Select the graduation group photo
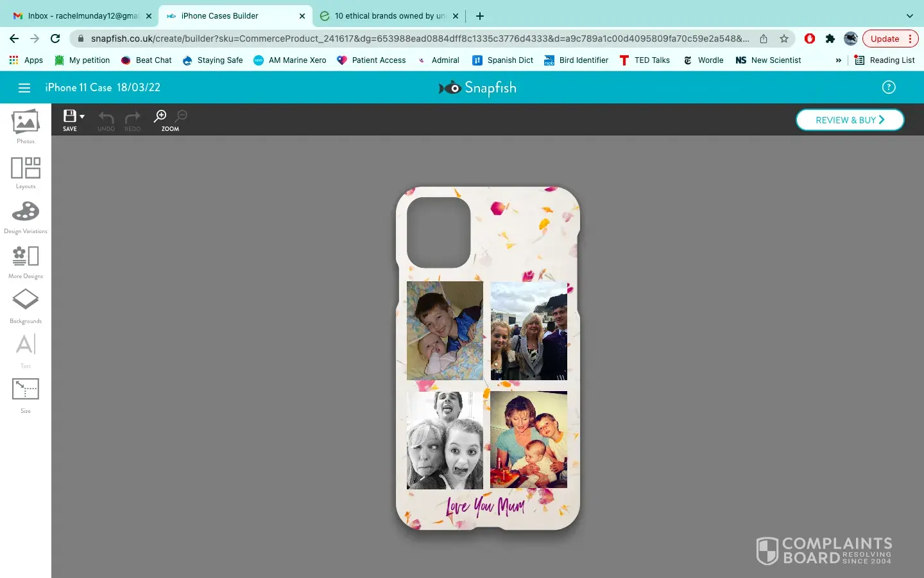Image resolution: width=924 pixels, height=578 pixels. pos(529,330)
